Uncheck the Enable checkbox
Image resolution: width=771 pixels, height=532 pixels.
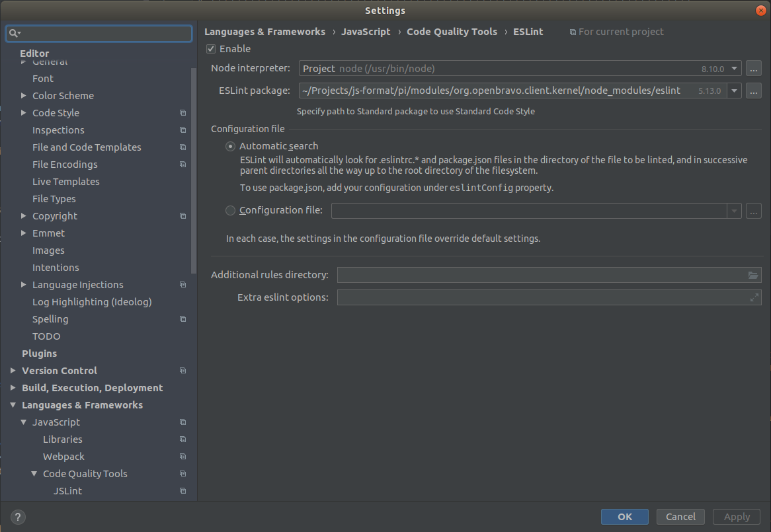(x=211, y=49)
